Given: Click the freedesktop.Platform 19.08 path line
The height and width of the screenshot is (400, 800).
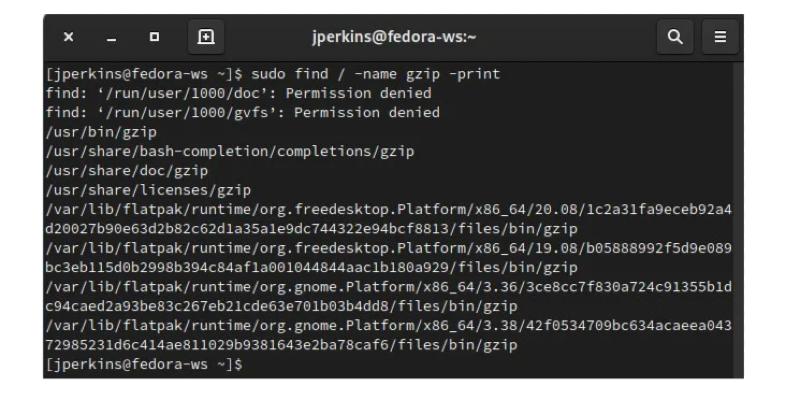Looking at the screenshot, I should (x=390, y=248).
